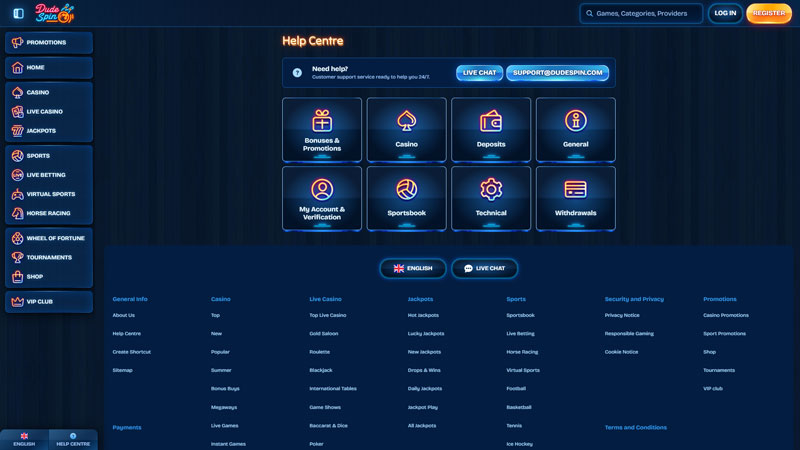Click the Home house icon

17,67
